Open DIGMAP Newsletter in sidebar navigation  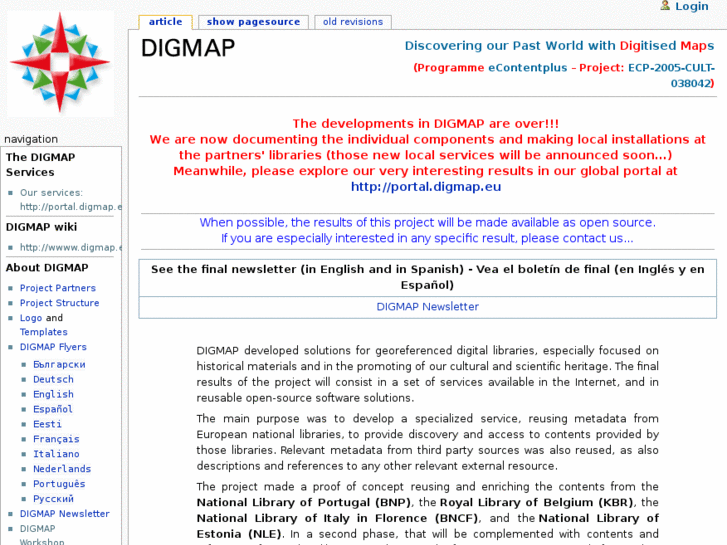(64, 514)
